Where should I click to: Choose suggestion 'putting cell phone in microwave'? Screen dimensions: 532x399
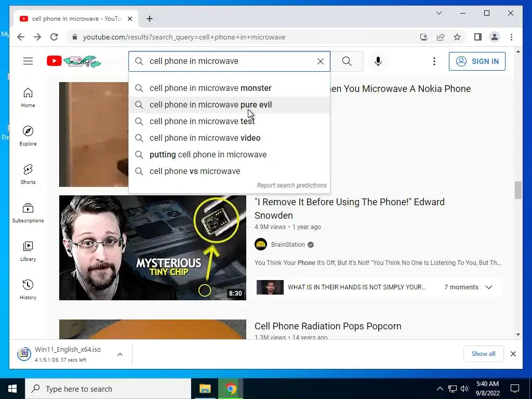coord(229,154)
